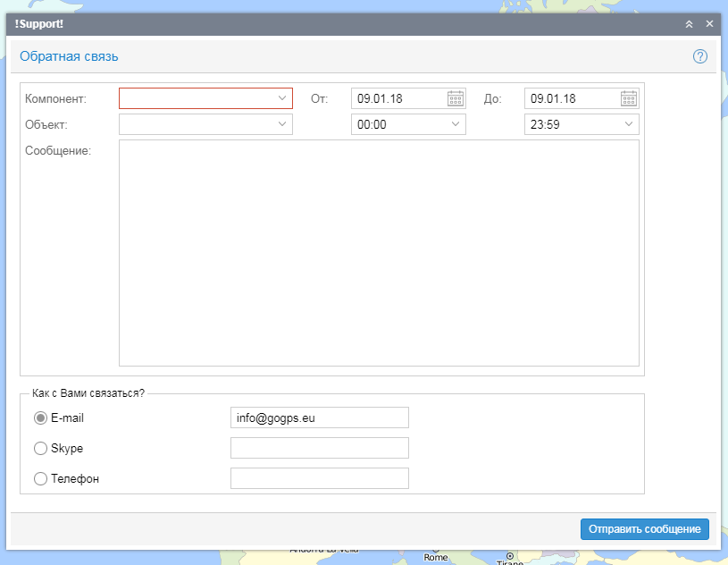This screenshot has height=565, width=728.
Task: Open calendar picker for the До date
Action: click(628, 98)
